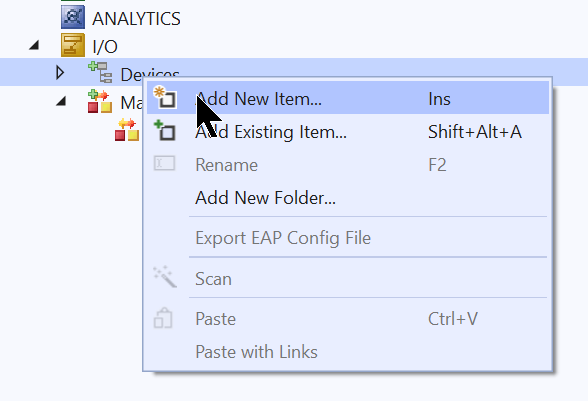Collapse the I/O tree node
The height and width of the screenshot is (401, 588).
click(34, 46)
